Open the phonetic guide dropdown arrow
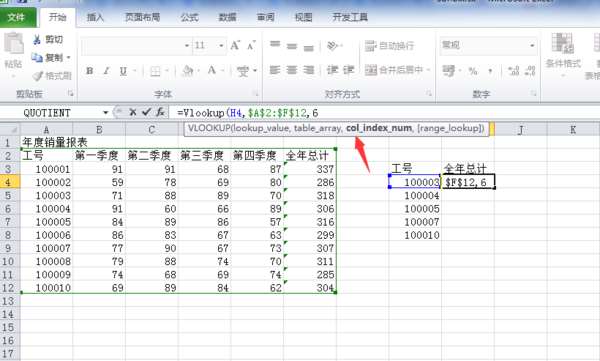Screen dimensions: 600x361 (255, 71)
